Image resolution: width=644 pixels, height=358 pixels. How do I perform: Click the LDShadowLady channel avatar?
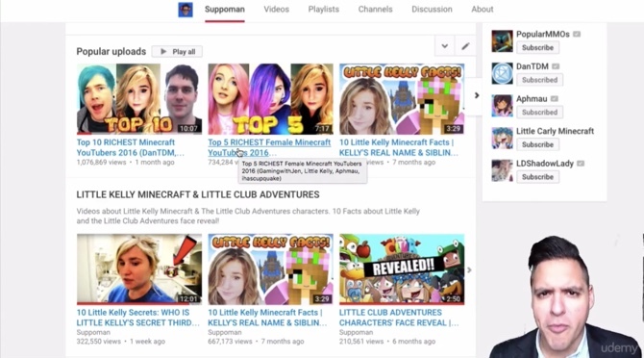502,170
